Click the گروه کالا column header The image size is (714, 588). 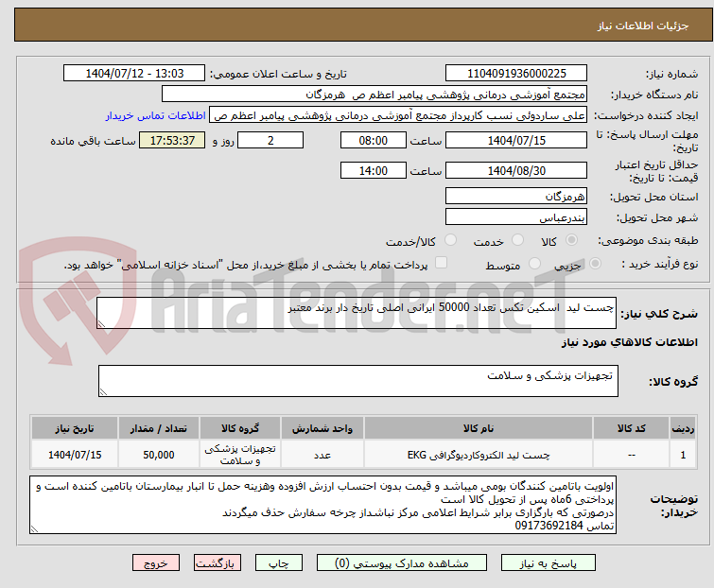240,428
